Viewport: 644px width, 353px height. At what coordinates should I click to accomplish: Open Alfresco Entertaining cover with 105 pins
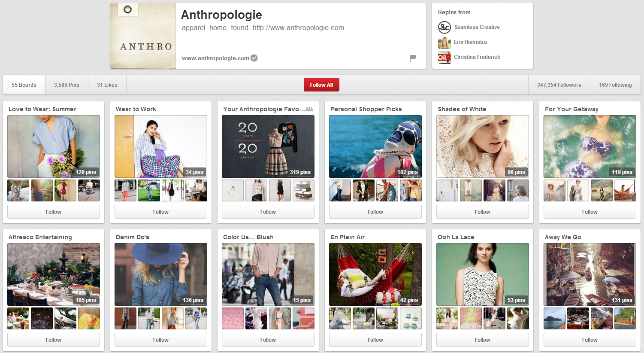coord(54,274)
